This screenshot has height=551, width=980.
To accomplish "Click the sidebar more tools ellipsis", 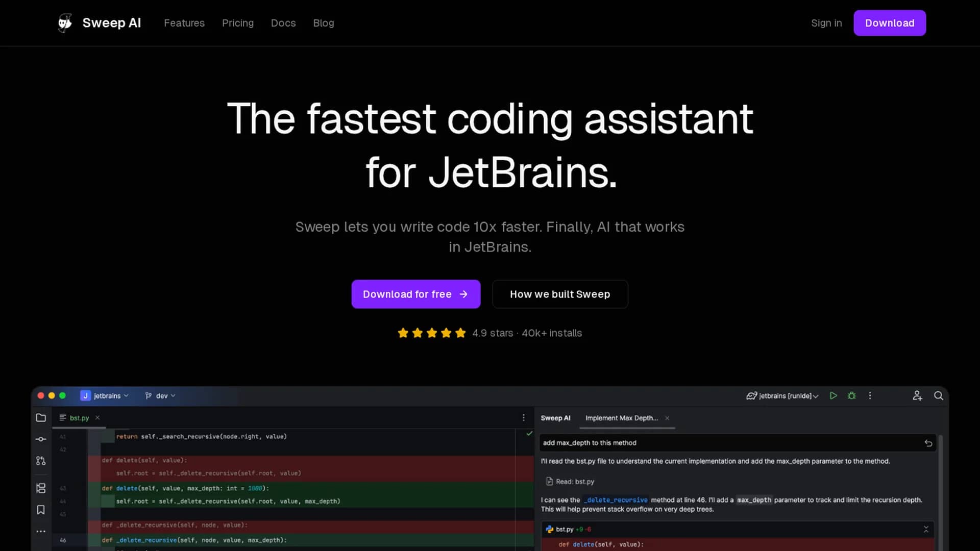I will (x=41, y=531).
